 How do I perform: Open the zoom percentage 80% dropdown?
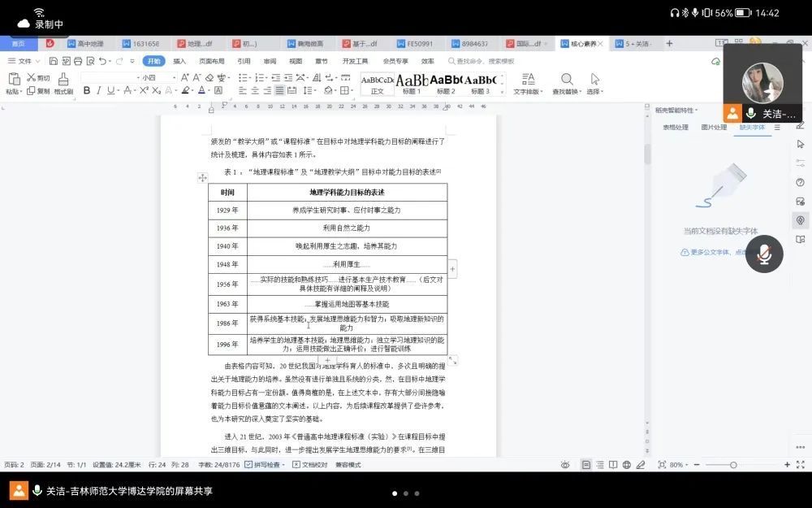point(679,465)
